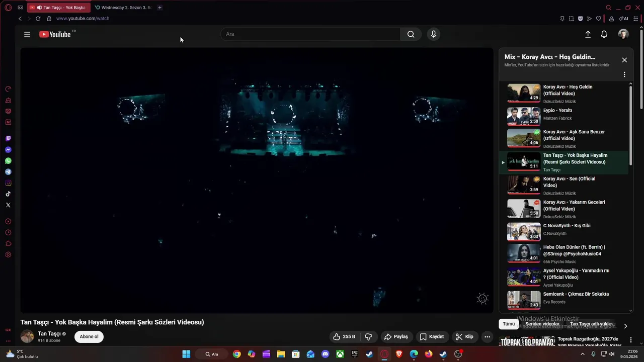Screen dimensions: 644x362
Task: Add page to bookmarks with heart icon
Action: [x=598, y=19]
